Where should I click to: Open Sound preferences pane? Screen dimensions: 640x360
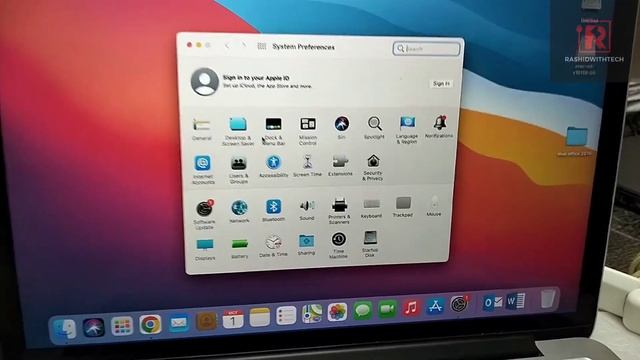(307, 206)
